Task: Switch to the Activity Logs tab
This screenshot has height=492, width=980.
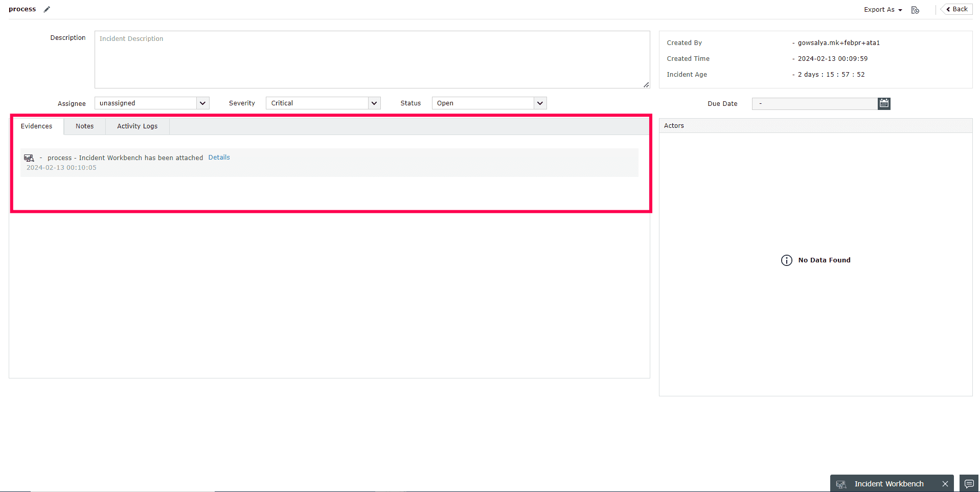Action: pos(138,126)
